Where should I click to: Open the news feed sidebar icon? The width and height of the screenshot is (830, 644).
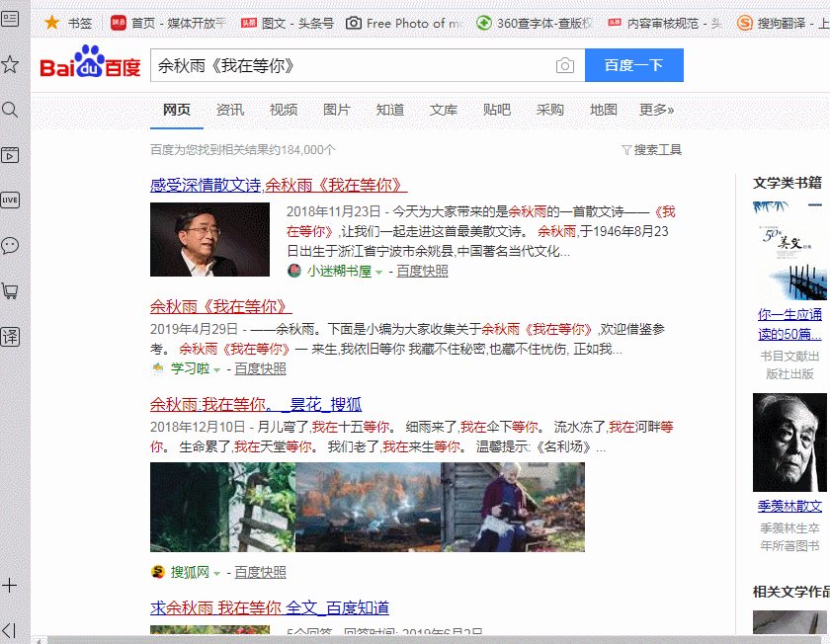coord(10,20)
